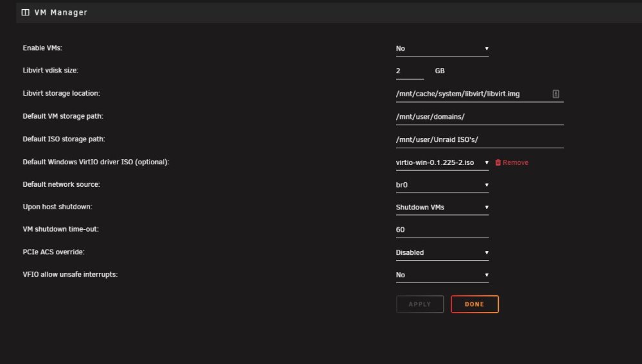Click the GB unit text

tap(440, 71)
